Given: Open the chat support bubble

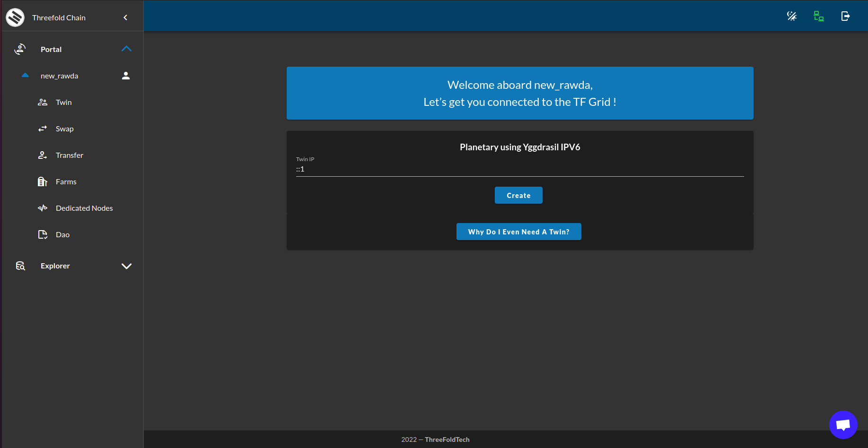Looking at the screenshot, I should click(x=843, y=425).
